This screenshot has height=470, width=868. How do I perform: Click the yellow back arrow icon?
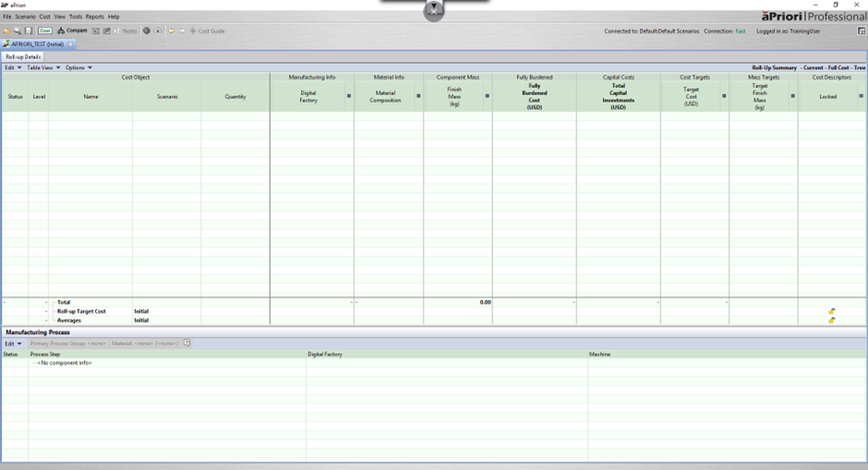pos(172,31)
